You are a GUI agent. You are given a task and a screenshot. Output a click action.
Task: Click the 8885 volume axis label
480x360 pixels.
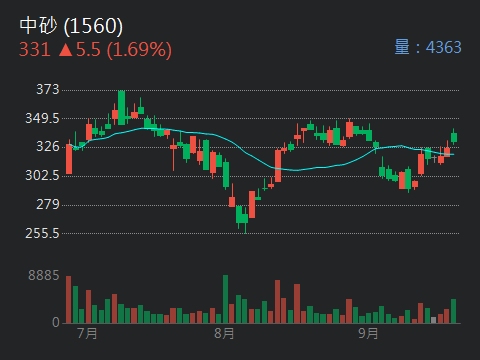(44, 276)
